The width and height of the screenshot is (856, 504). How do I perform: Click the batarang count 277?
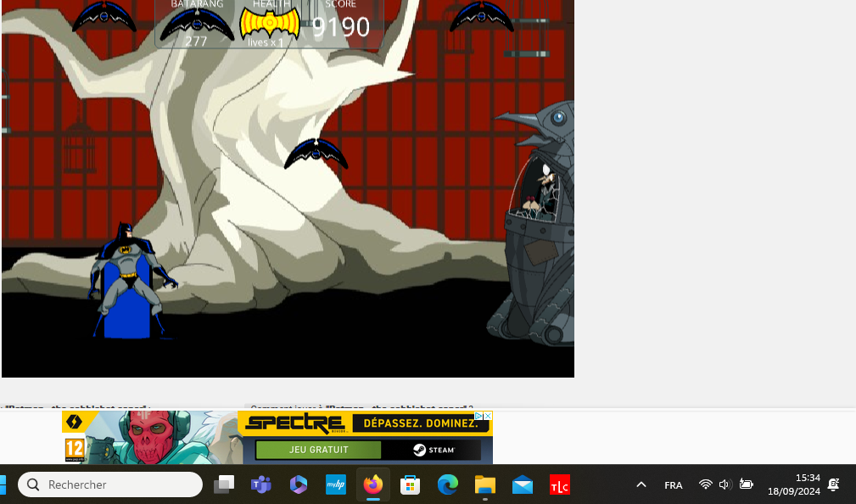(196, 42)
